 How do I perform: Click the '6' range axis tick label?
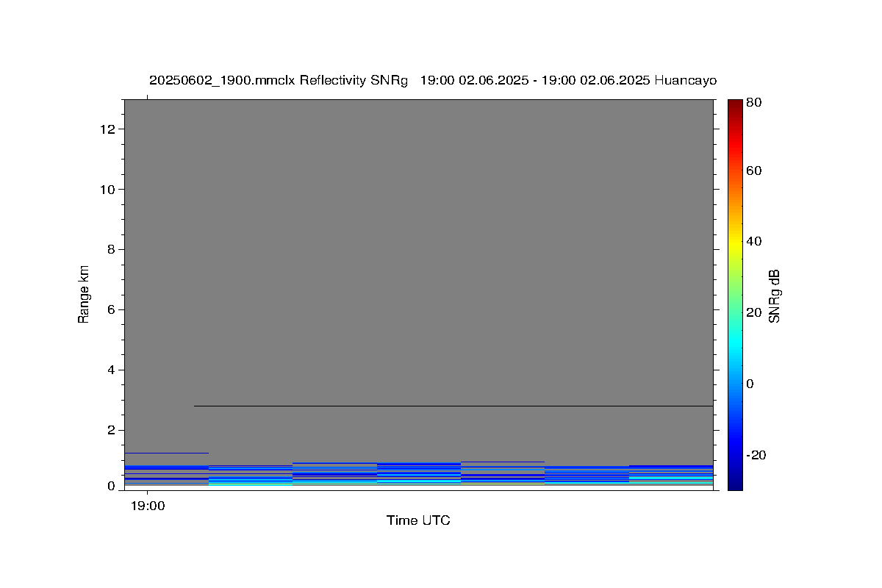[x=112, y=310]
